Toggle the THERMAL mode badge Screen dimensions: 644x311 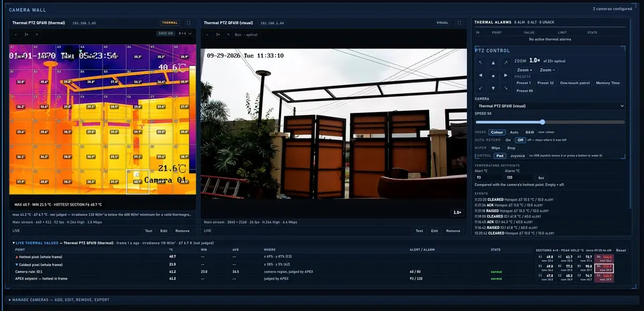tap(170, 23)
